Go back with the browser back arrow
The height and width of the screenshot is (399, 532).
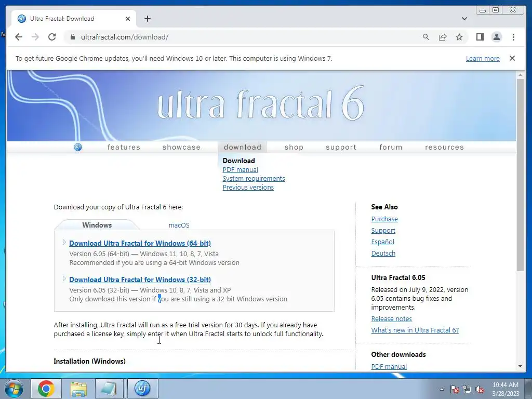coord(19,37)
